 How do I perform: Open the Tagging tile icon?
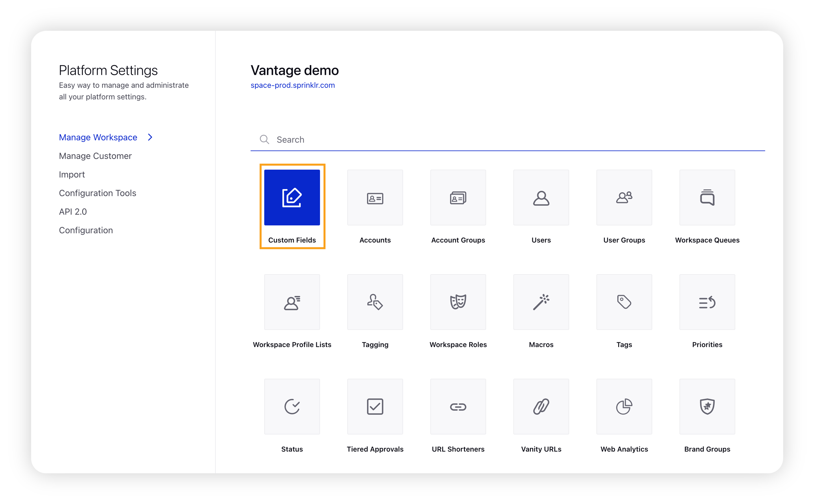coord(375,302)
